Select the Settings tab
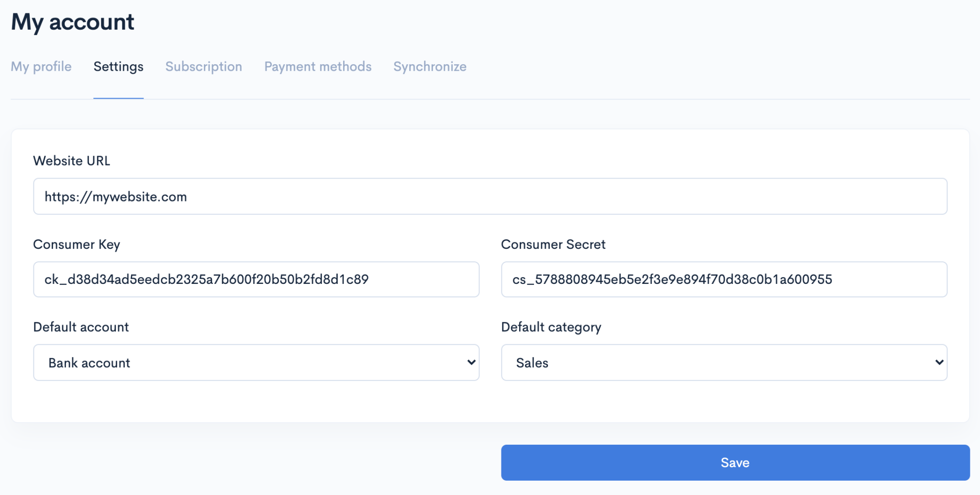The width and height of the screenshot is (980, 495). click(x=118, y=67)
